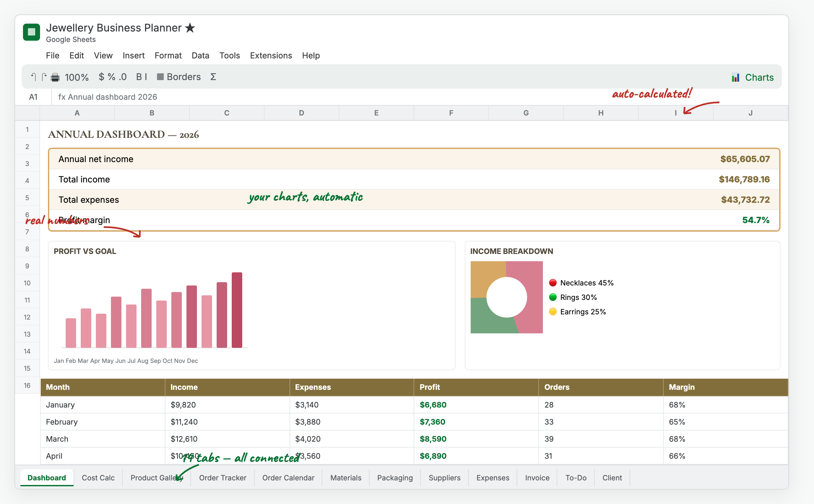
Task: Format selection as currency with $
Action: 101,77
